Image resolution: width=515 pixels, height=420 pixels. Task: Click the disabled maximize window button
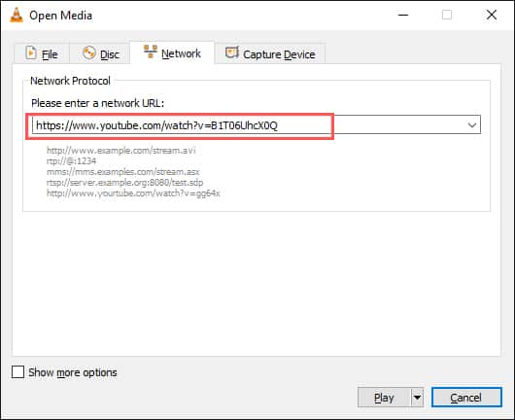tap(447, 15)
